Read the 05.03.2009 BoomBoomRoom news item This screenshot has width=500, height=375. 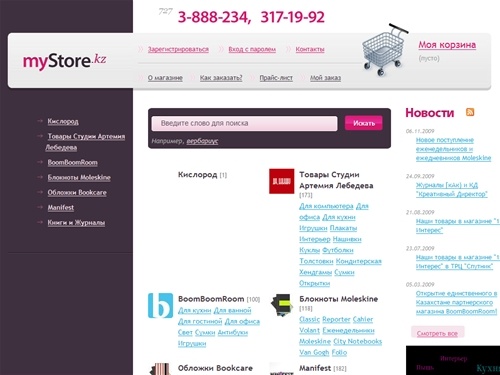[456, 302]
